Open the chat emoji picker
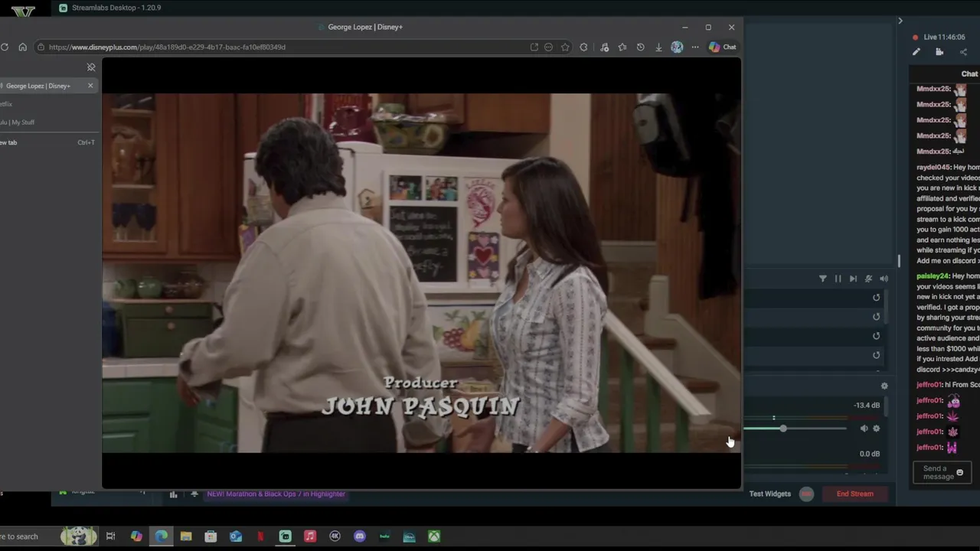The image size is (980, 551). click(x=960, y=473)
